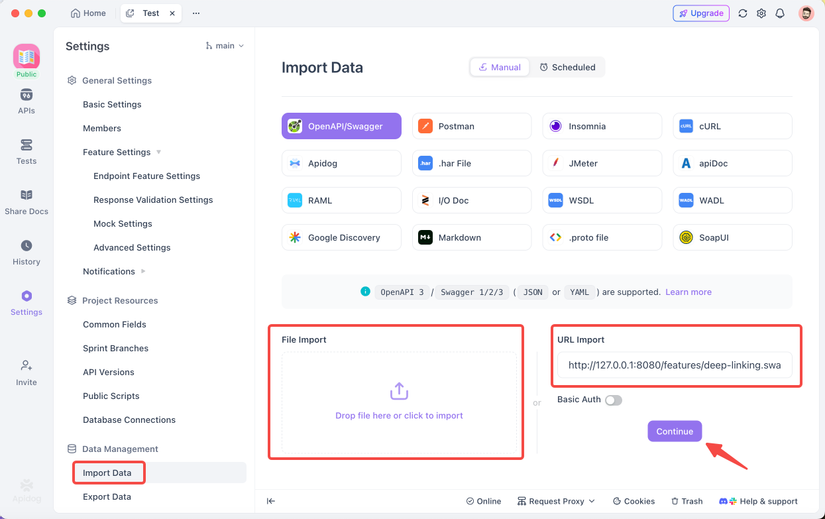Open the notifications bell icon
This screenshot has width=825, height=519.
click(x=780, y=13)
